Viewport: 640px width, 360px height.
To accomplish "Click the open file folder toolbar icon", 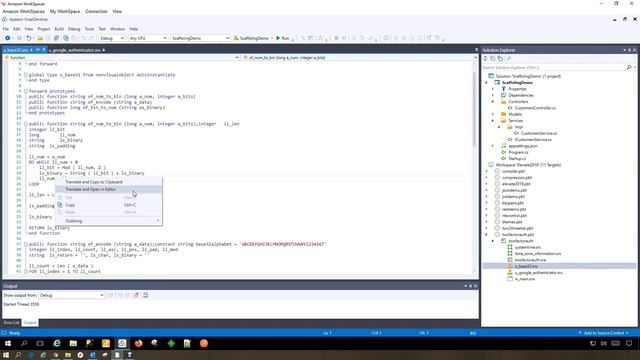I will (x=40, y=38).
